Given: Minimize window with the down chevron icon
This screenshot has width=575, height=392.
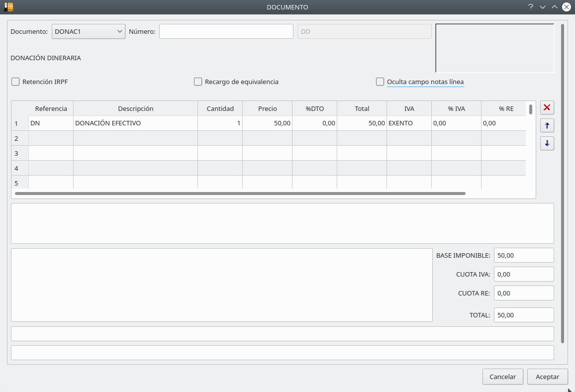Looking at the screenshot, I should click(x=542, y=7).
